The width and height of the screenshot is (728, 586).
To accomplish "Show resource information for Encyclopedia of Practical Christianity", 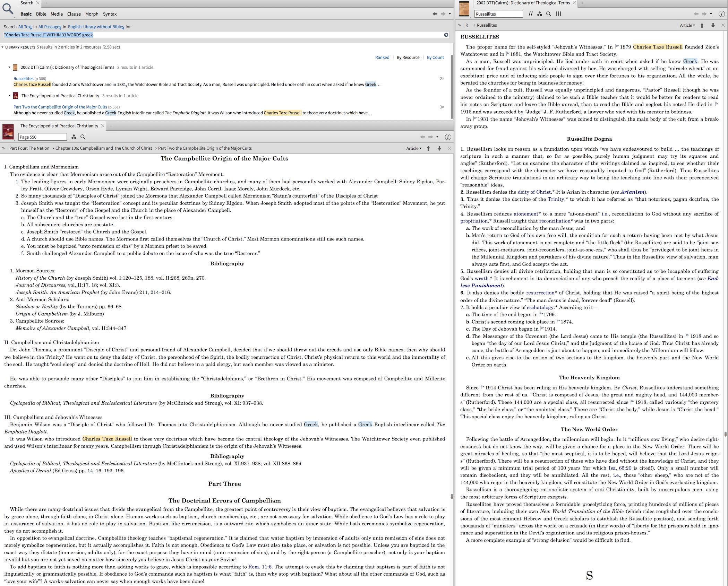I will click(x=448, y=137).
